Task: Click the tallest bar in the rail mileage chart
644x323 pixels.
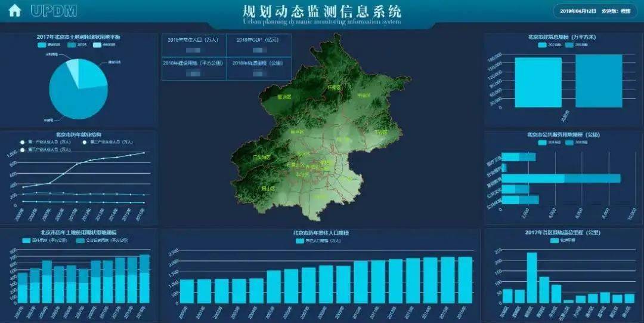Action: click(532, 278)
